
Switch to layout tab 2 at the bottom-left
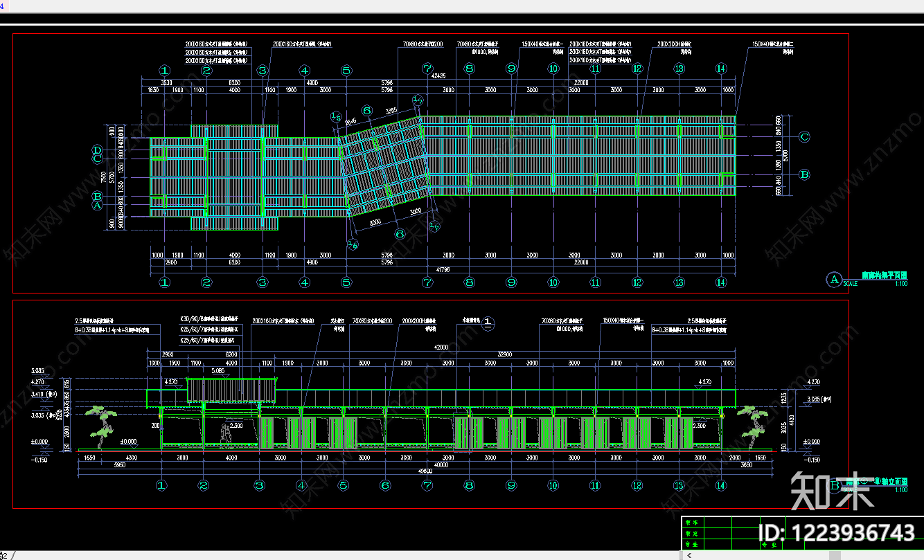tap(3, 555)
